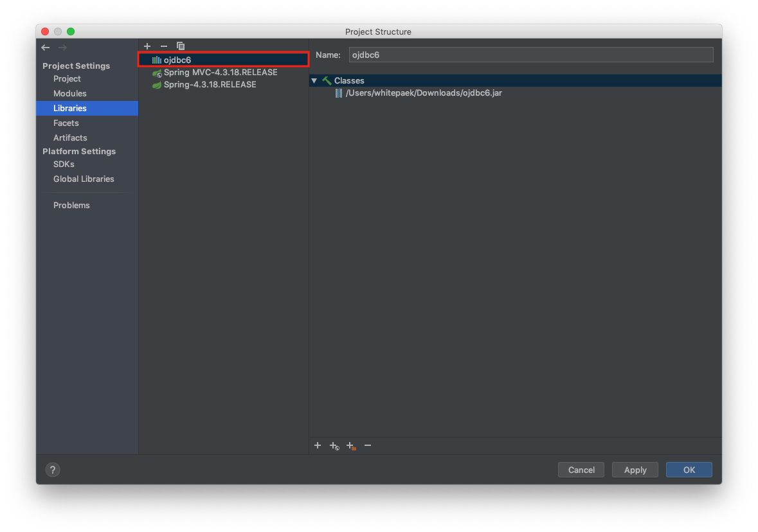This screenshot has width=758, height=532.
Task: Select the ojdbc6 library entry
Action: click(224, 60)
